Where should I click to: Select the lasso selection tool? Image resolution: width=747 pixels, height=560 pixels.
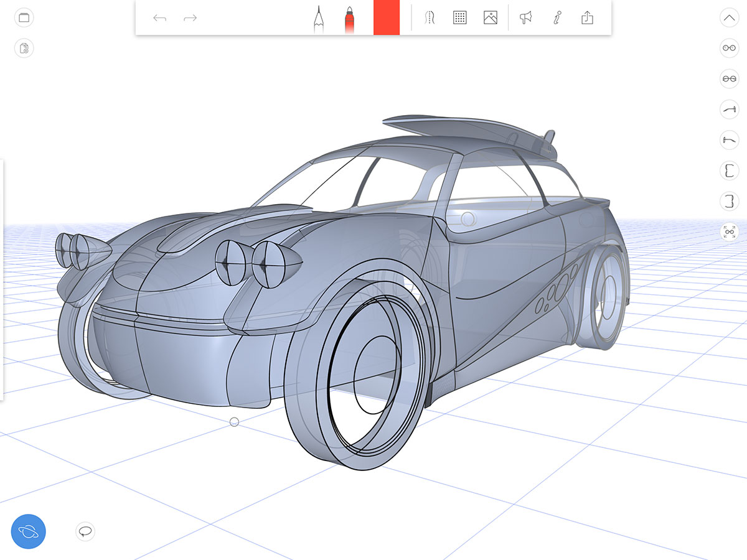[x=85, y=531]
